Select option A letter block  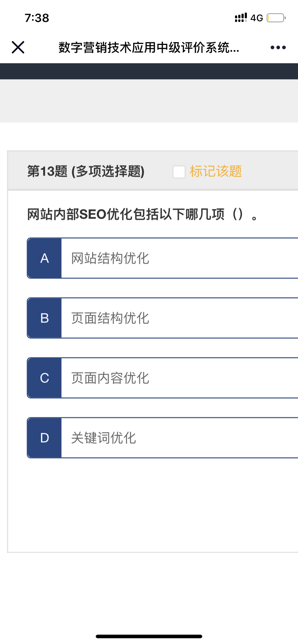pyautogui.click(x=45, y=258)
